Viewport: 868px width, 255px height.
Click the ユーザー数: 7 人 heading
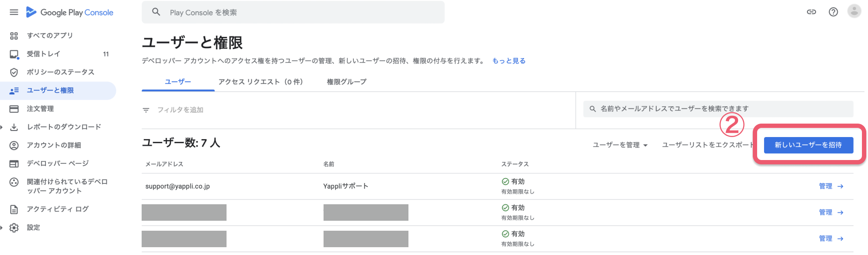(x=181, y=143)
